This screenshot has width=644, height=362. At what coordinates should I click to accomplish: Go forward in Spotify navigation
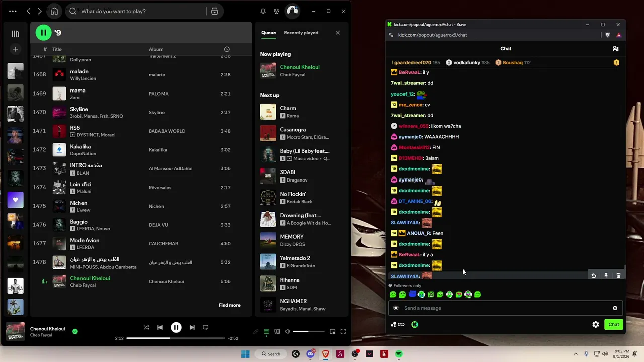tap(40, 11)
